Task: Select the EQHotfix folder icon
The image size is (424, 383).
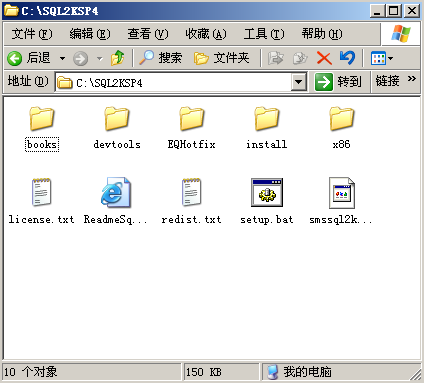Action: (x=192, y=118)
